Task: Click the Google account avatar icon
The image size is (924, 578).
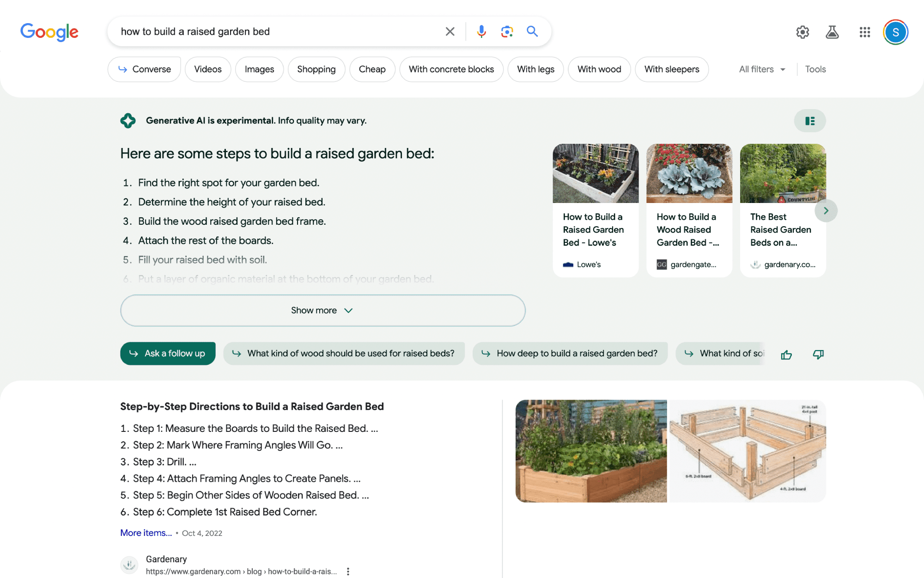Action: [x=895, y=31]
